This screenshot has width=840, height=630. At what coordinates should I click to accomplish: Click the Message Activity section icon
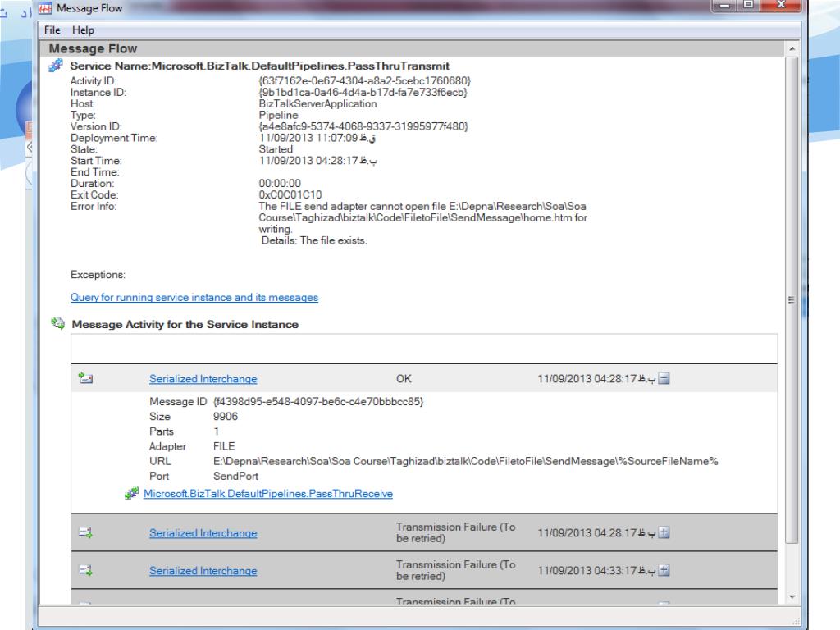[x=58, y=323]
